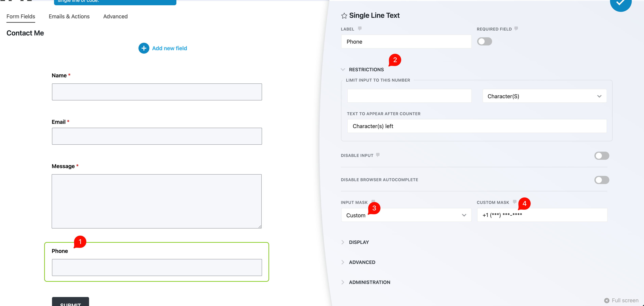The image size is (644, 306).
Task: Toggle the Required Field switch
Action: (484, 41)
